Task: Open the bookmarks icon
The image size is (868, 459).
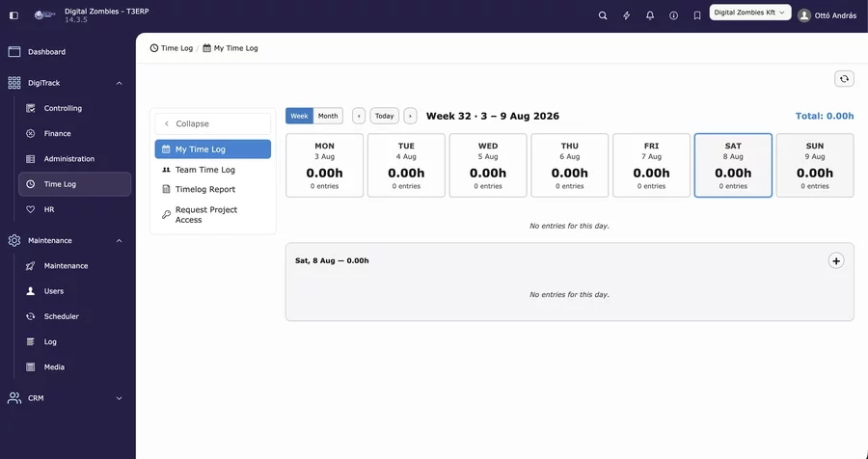Action: [x=697, y=15]
